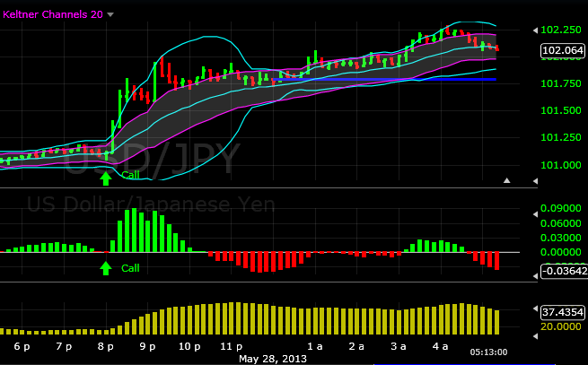This screenshot has height=365, width=588.
Task: Select the scale arrow beside 37.4354 tag
Action: click(536, 309)
